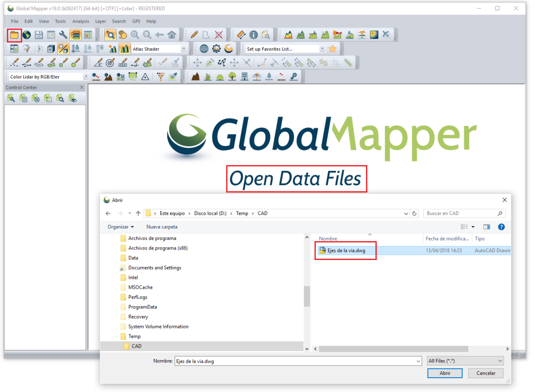This screenshot has width=535, height=392.
Task: Click the Feature Info tool icon
Action: click(x=254, y=34)
